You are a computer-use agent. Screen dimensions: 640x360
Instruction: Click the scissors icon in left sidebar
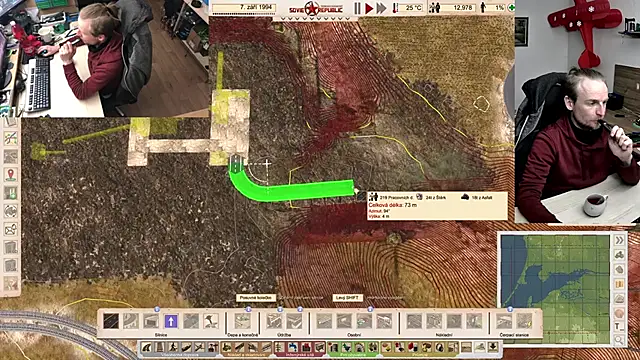11,138
